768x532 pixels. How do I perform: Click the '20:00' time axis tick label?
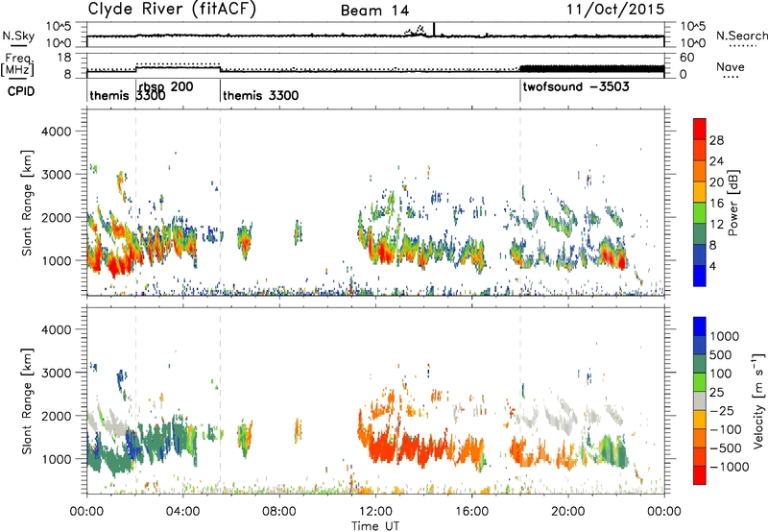567,511
